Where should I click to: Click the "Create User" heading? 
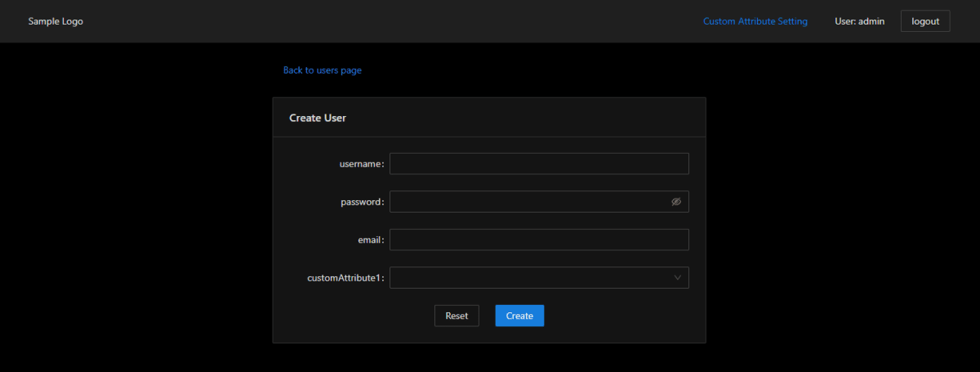click(x=318, y=118)
